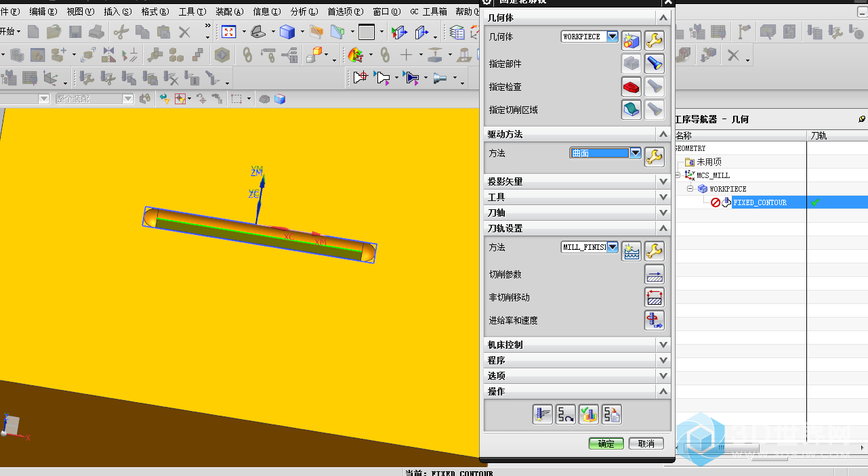Click the Paste clipboard toolbar icon
This screenshot has height=476, width=868.
163,32
